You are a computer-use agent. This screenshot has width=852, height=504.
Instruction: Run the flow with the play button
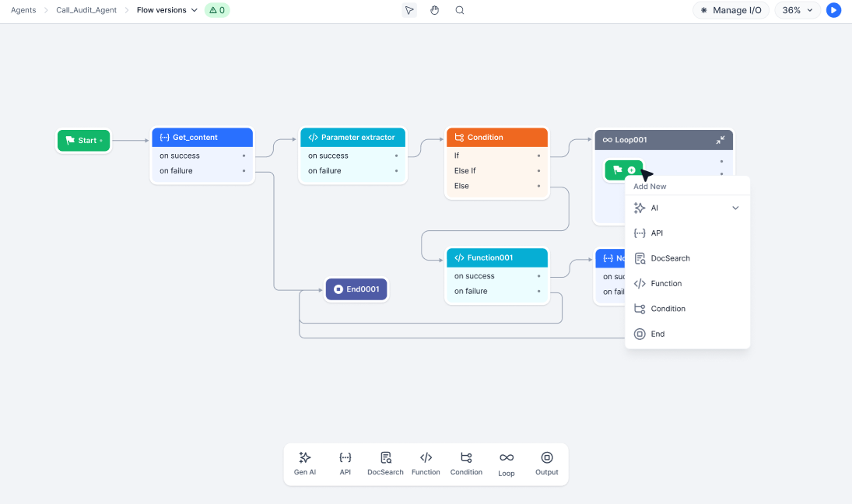click(x=833, y=10)
